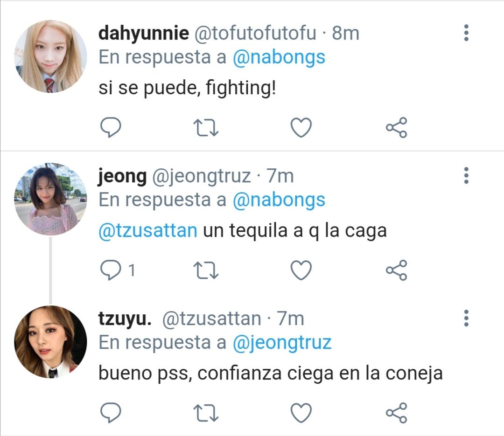This screenshot has height=436, width=504.
Task: Like dahyunnie's fighting tweet
Action: point(301,128)
